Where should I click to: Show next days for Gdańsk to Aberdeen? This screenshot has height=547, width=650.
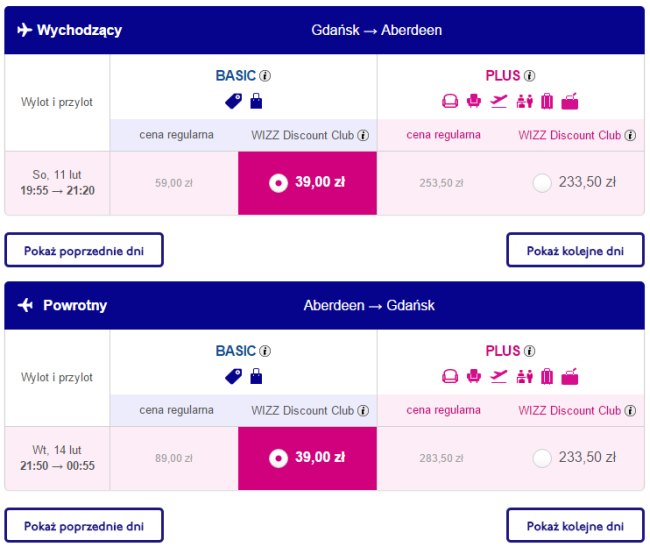click(x=575, y=250)
